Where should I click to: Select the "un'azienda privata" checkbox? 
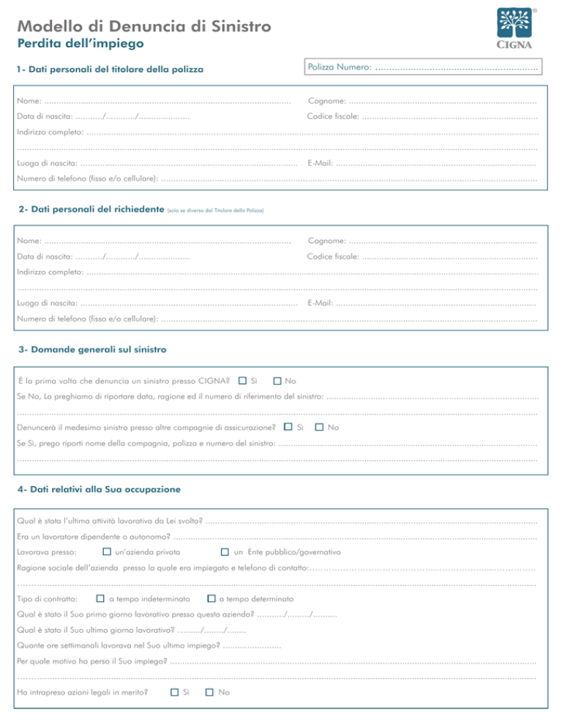(107, 551)
